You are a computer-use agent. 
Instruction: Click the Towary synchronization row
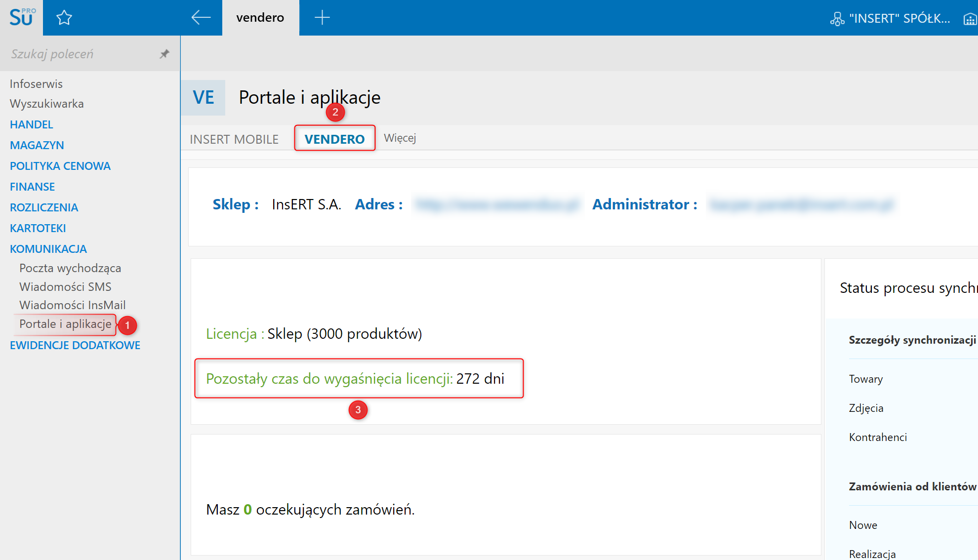click(866, 379)
